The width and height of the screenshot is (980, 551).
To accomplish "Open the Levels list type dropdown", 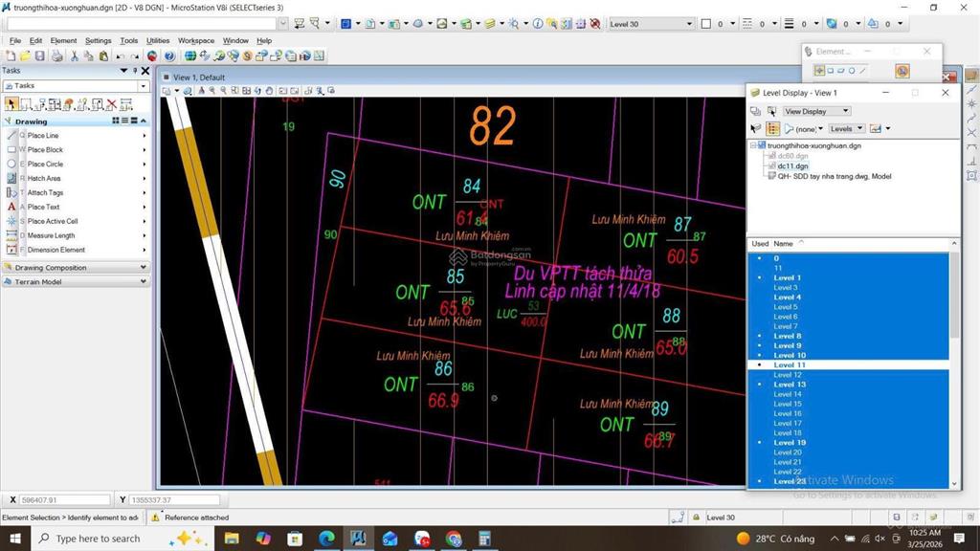I will [x=847, y=129].
